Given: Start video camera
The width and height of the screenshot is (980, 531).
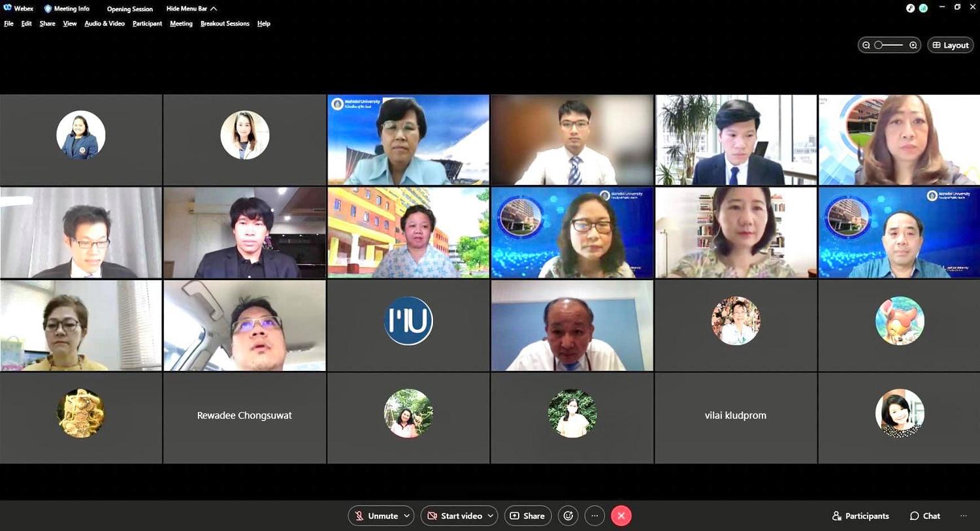Looking at the screenshot, I should [x=454, y=516].
